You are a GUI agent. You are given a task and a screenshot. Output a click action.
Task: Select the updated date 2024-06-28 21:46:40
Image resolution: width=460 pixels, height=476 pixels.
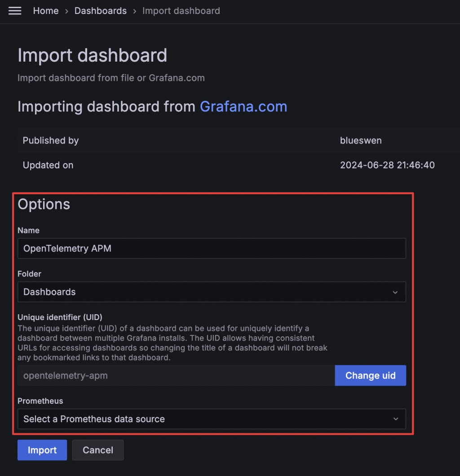coord(387,165)
